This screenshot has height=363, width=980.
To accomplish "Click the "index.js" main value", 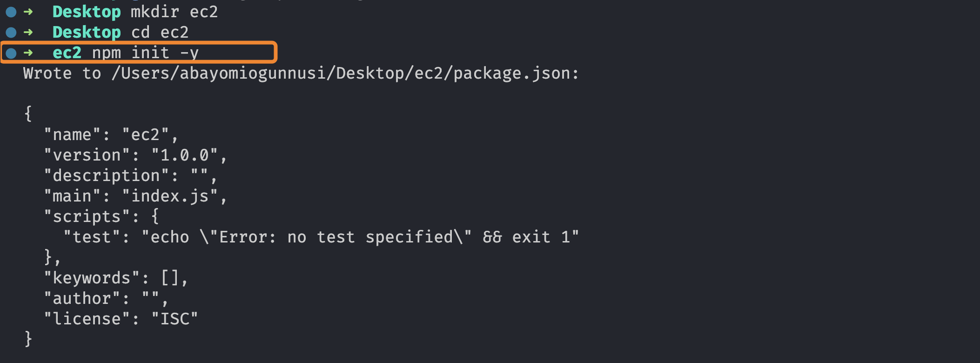I will pos(170,196).
